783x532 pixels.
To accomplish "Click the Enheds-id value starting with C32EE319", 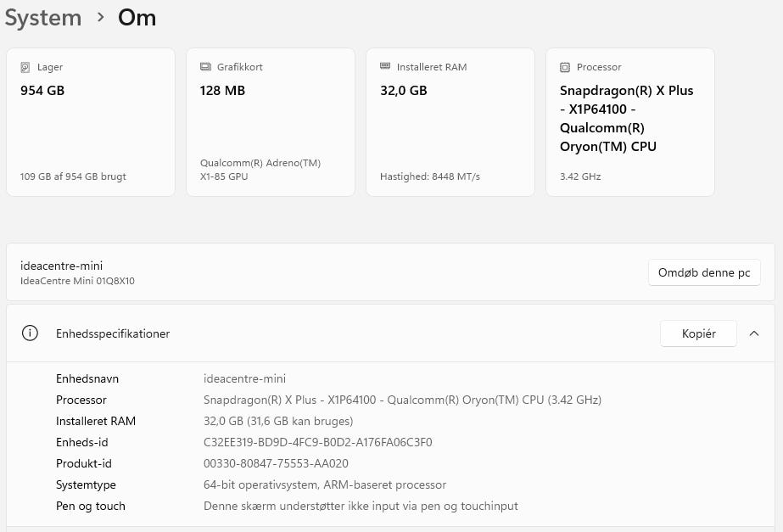I will pos(317,442).
